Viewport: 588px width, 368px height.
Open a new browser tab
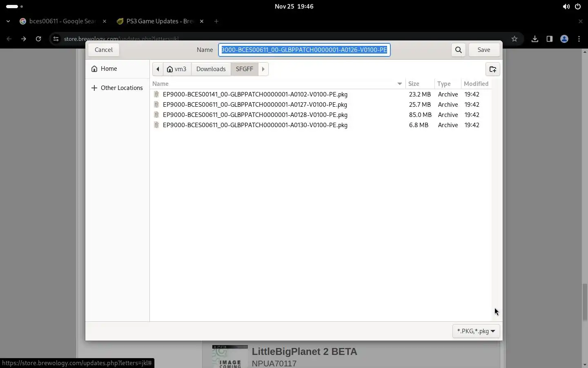pos(216,21)
